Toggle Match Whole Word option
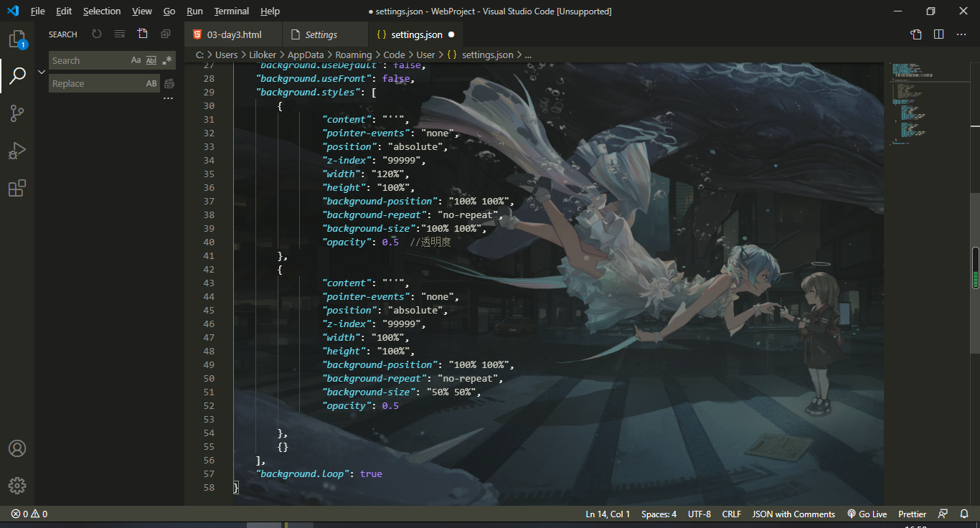980x528 pixels. pos(151,61)
